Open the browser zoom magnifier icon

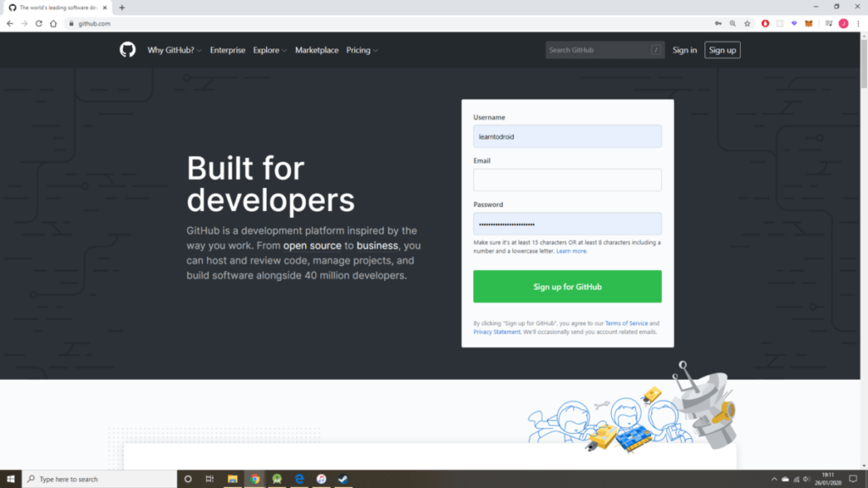732,24
